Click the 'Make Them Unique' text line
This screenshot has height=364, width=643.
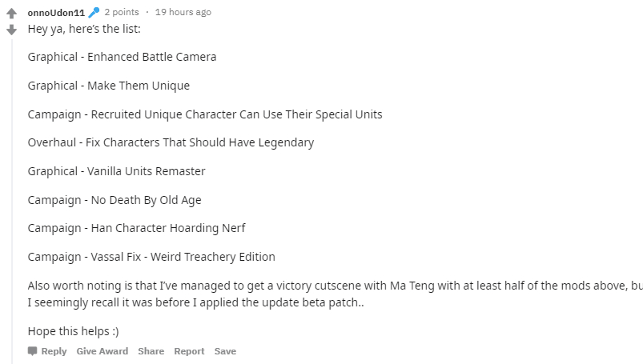click(x=109, y=86)
